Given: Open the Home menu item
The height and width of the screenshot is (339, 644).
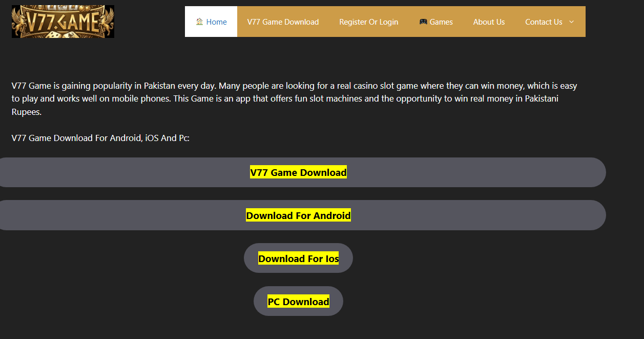Looking at the screenshot, I should click(211, 22).
